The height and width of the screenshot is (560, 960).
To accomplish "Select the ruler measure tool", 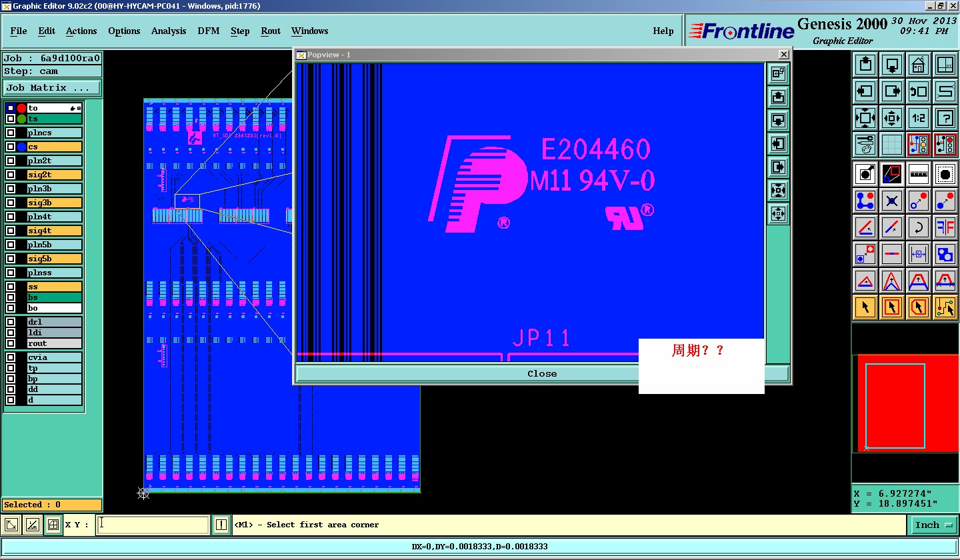I will (919, 174).
